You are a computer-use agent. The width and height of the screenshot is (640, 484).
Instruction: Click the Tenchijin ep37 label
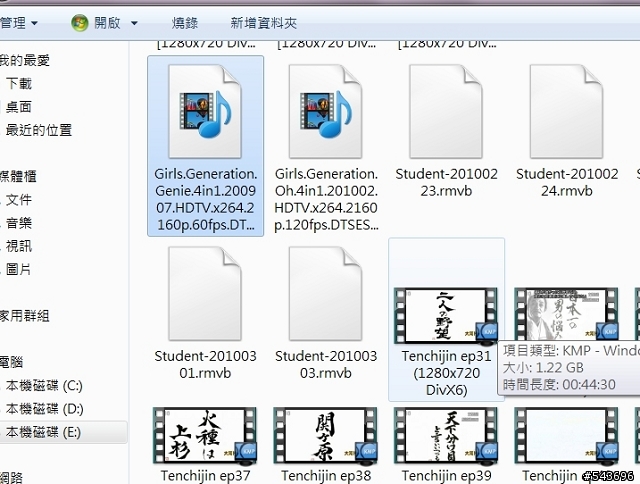(x=205, y=475)
